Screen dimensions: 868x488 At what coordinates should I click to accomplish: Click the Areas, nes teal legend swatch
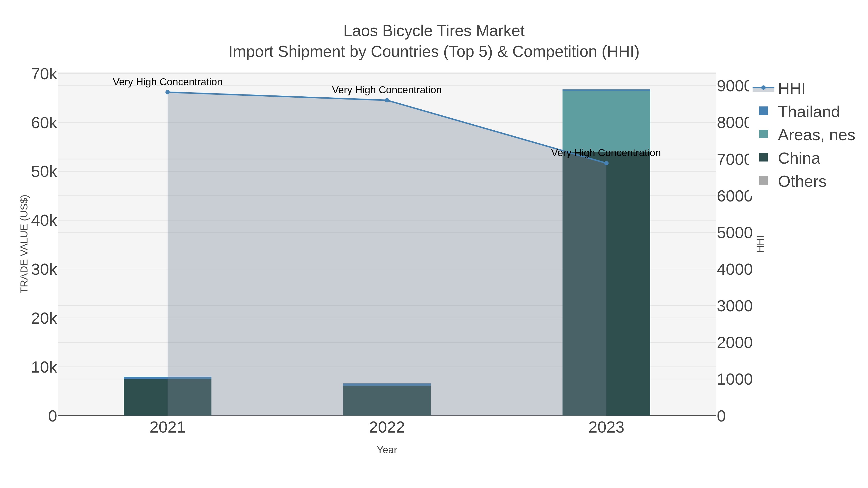click(763, 134)
